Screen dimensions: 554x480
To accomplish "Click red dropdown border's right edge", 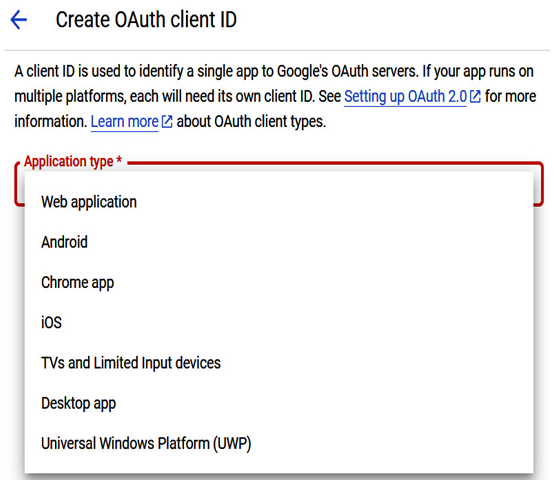I will coord(541,184).
